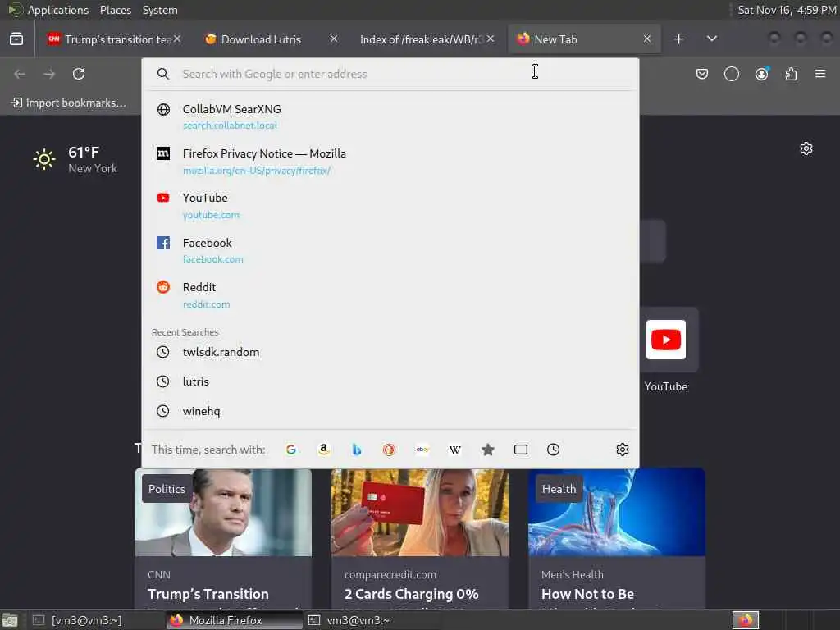Switch to vm3@vm3:~ taskbar window
The width and height of the screenshot is (840, 630).
(372, 620)
